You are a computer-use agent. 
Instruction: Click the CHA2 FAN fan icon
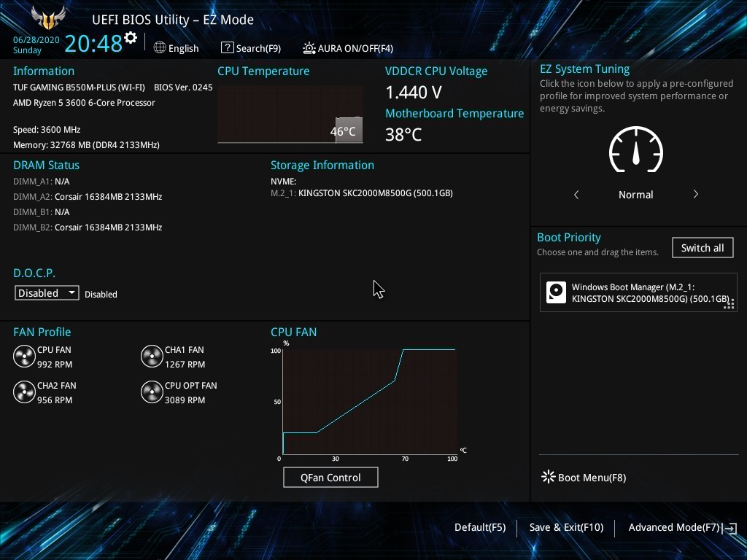pyautogui.click(x=24, y=392)
